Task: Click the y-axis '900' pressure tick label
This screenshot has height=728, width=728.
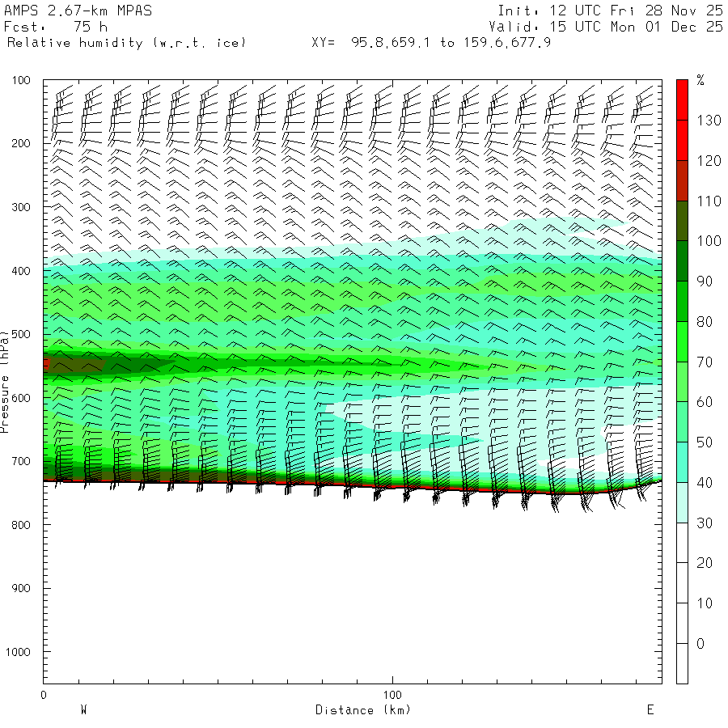Action: (21, 588)
